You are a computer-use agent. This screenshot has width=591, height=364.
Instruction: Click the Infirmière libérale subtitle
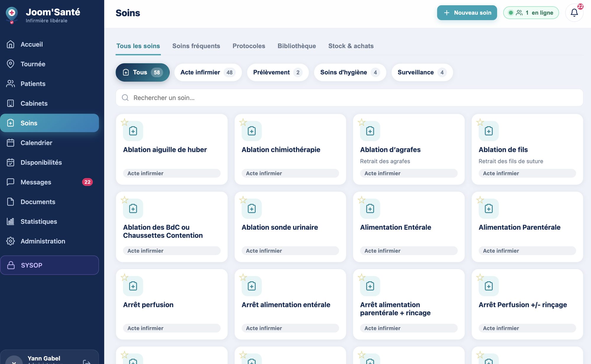click(x=46, y=21)
